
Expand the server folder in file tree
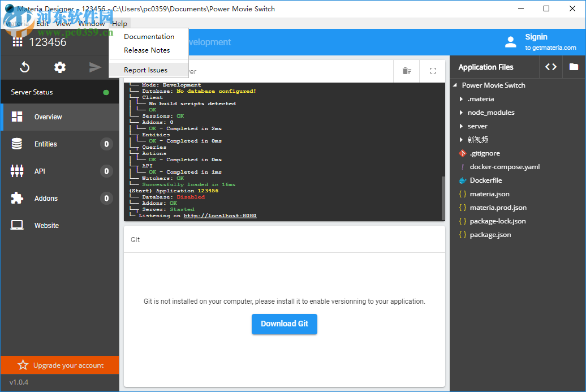tap(462, 126)
